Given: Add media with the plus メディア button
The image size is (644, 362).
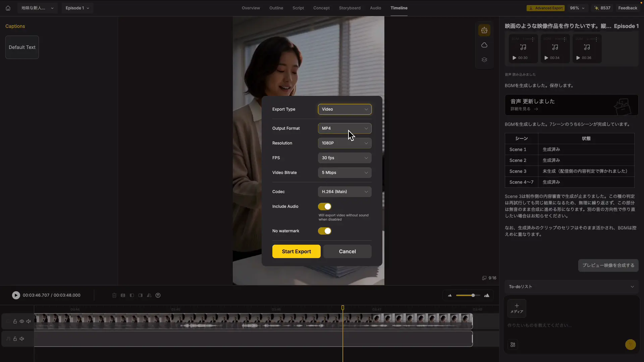Looking at the screenshot, I should (x=517, y=308).
